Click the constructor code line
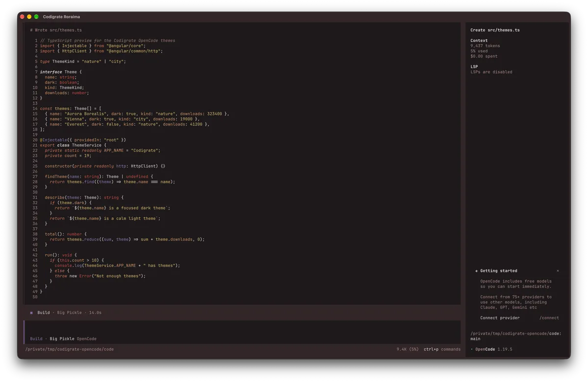 105,166
